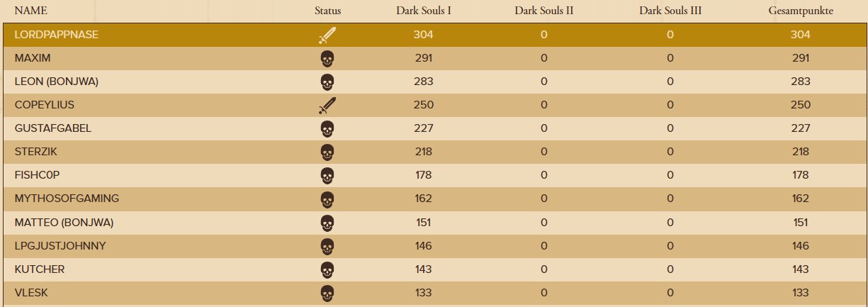Click the Status column header

[328, 11]
